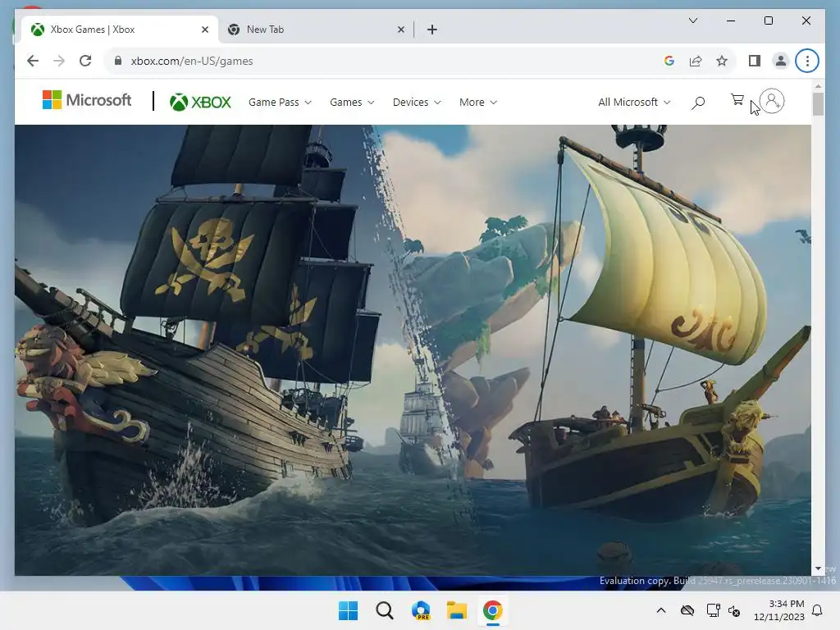
Task: Click the scrollbar down arrow
Action: click(818, 568)
